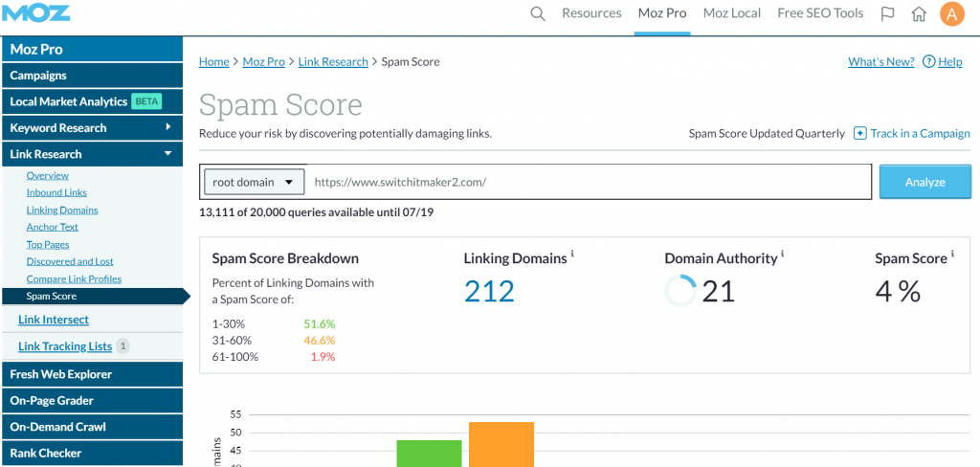This screenshot has height=467, width=980.
Task: Open the Resources top menu
Action: (591, 13)
